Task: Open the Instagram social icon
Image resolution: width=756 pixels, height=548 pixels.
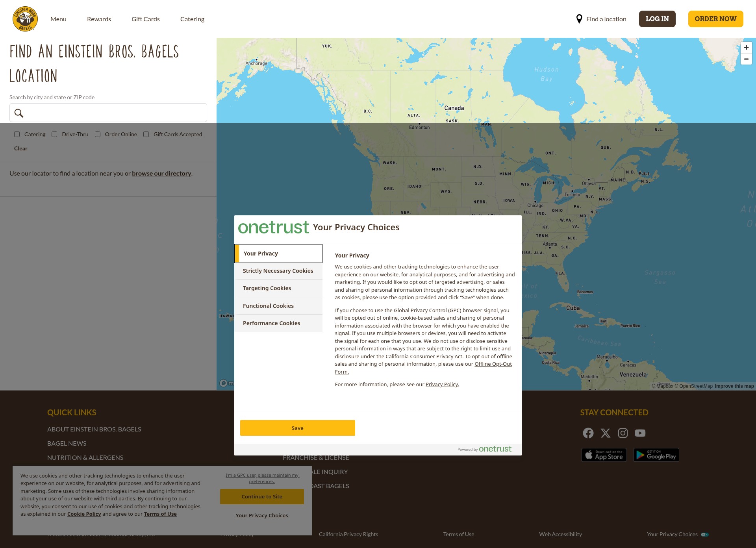Action: pyautogui.click(x=623, y=433)
